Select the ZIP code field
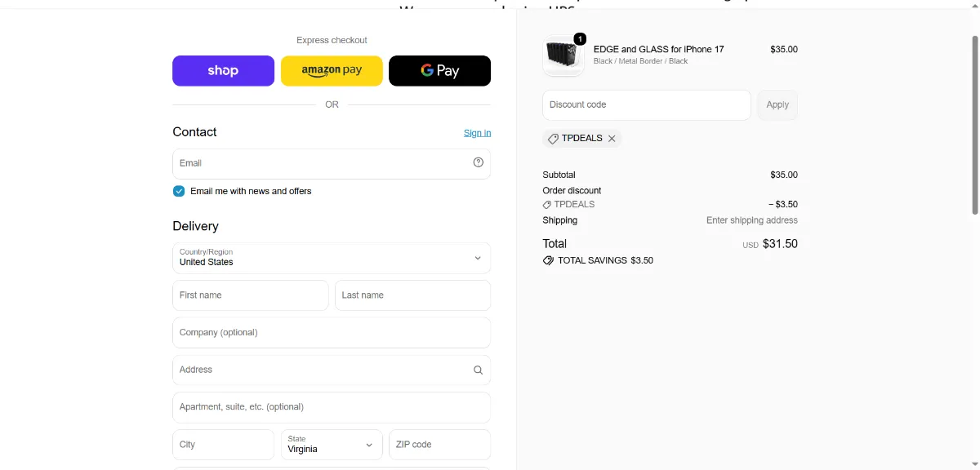 point(439,445)
